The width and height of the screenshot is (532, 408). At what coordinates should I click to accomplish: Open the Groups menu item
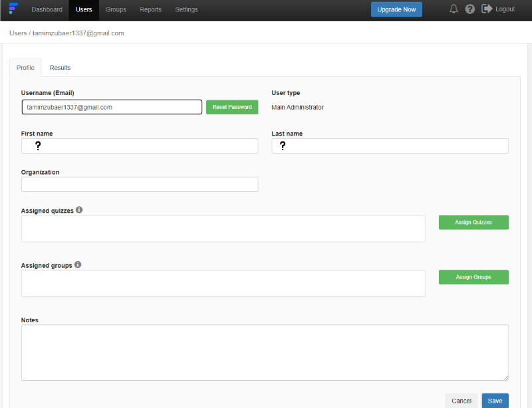tap(116, 9)
